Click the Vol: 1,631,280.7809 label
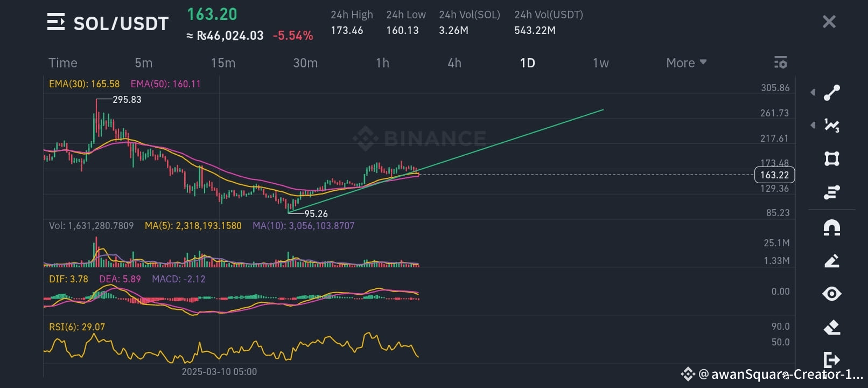Viewport: 868px width, 388px height. click(91, 226)
